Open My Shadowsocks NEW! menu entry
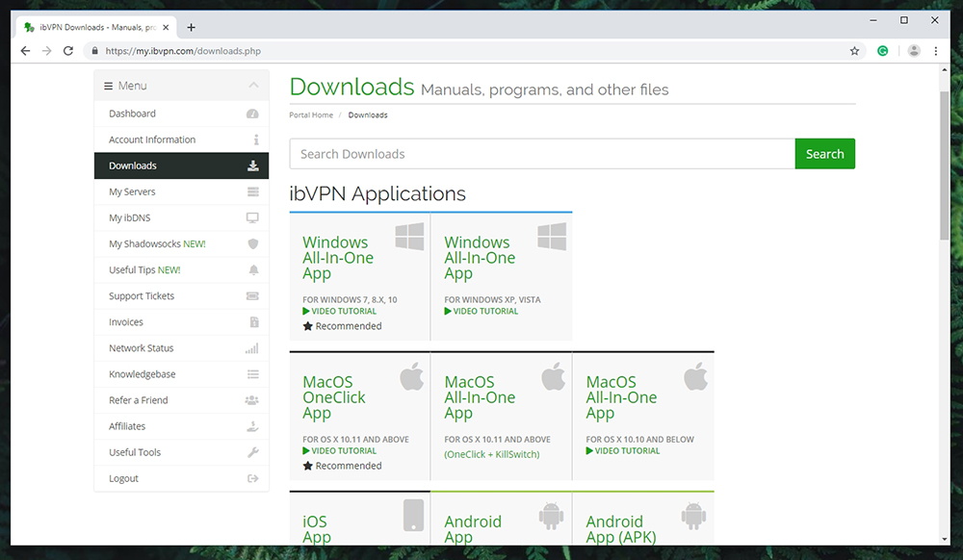The width and height of the screenshot is (963, 560). pyautogui.click(x=181, y=244)
